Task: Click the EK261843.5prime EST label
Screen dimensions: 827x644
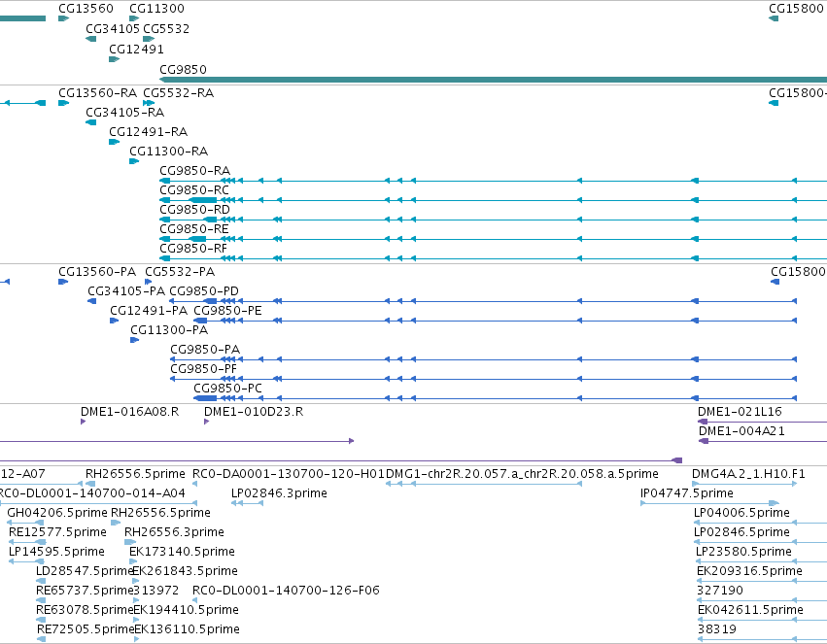Action: 185,571
